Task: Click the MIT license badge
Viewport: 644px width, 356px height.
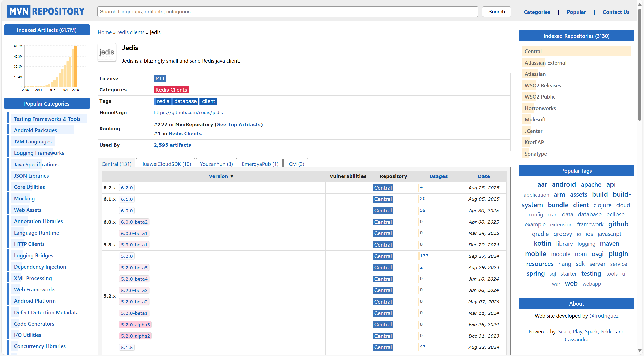Action: [x=160, y=79]
